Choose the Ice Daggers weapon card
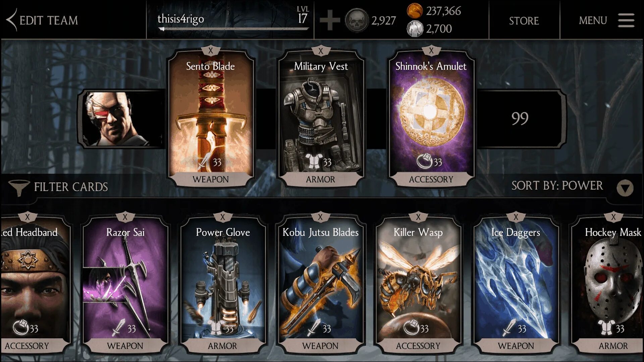Screen dimensions: 644x362 pos(516,285)
